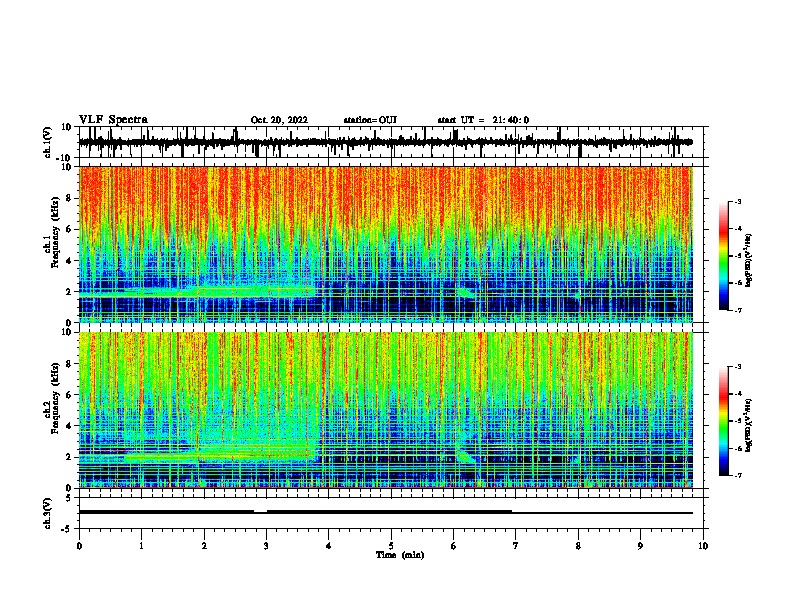The image size is (792, 612).
Task: Click the "-3" label on ch.1 colorbar
Action: pyautogui.click(x=737, y=201)
